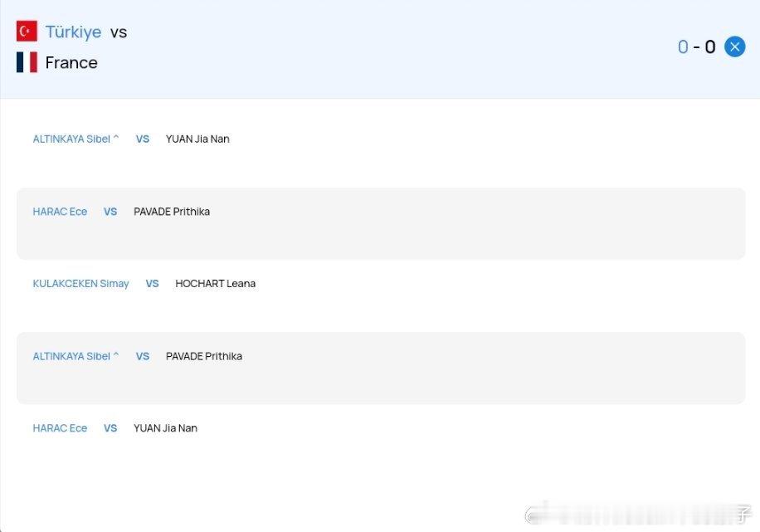Open player KULAKCEKEN Simay
The image size is (760, 532).
[x=80, y=284]
